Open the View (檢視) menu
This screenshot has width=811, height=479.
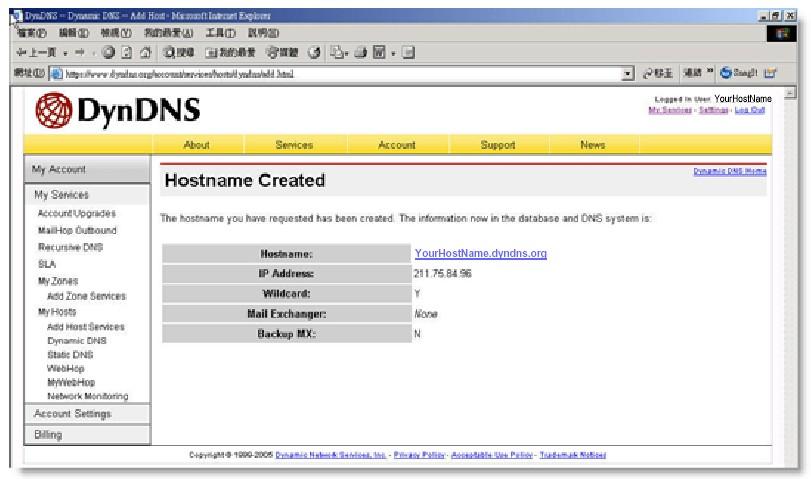click(116, 33)
